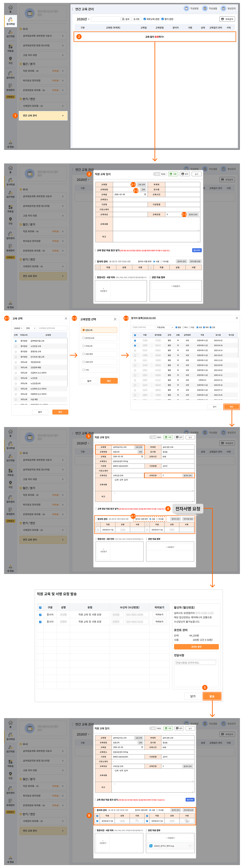Open the 직종(전체) dropdown in 참석자 등록
The width and height of the screenshot is (244, 868).
[165, 327]
